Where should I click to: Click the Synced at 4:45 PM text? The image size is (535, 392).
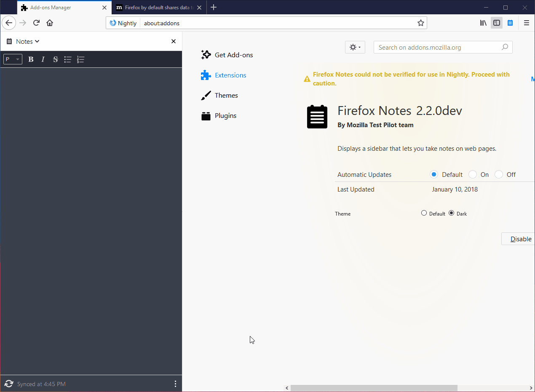(41, 384)
